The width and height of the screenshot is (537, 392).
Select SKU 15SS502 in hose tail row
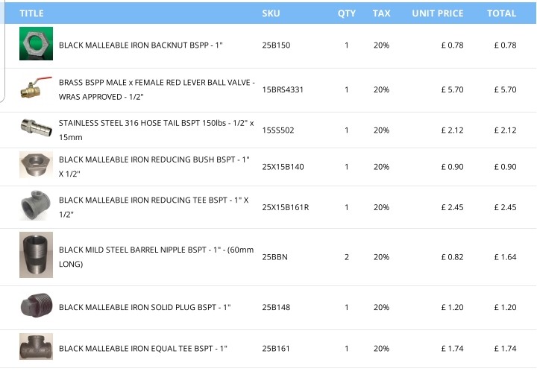(278, 130)
